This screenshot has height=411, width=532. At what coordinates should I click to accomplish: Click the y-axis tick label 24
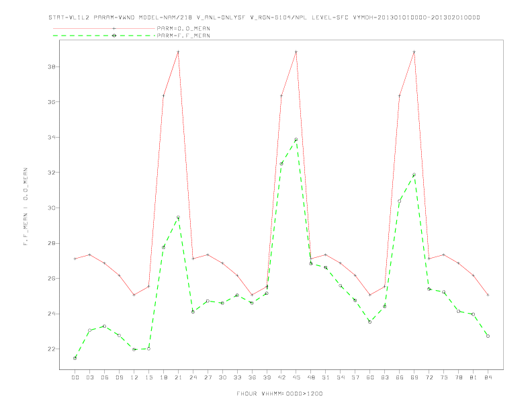pyautogui.click(x=52, y=314)
